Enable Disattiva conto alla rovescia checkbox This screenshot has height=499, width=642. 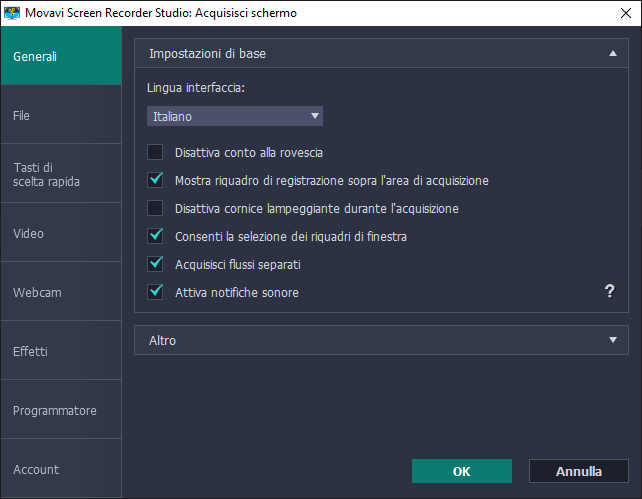[x=155, y=153]
